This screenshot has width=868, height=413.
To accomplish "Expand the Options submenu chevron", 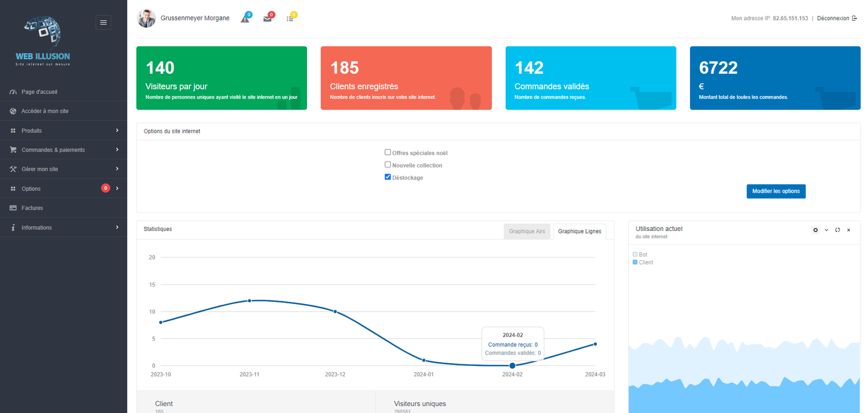I will click(x=117, y=188).
